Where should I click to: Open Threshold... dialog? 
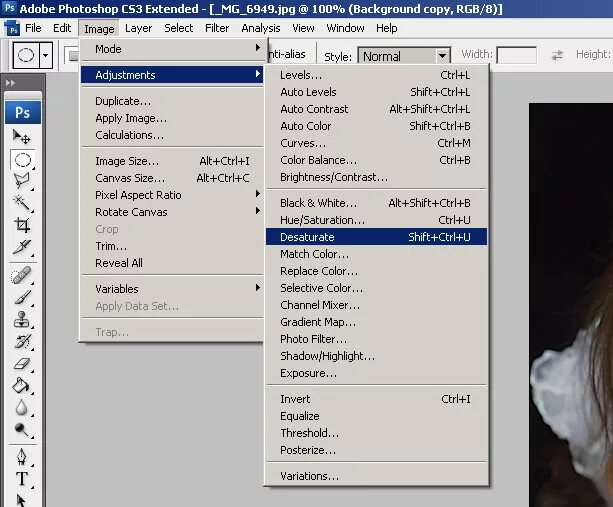point(376,433)
